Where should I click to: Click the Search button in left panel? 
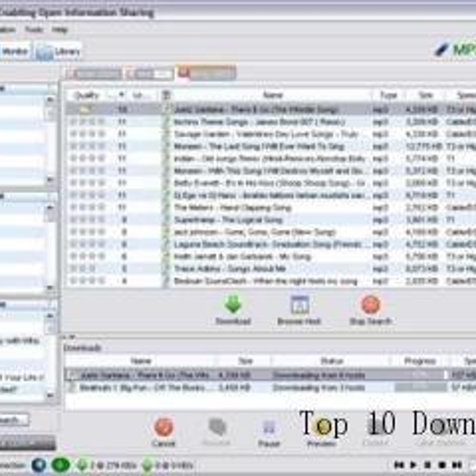click(14, 420)
